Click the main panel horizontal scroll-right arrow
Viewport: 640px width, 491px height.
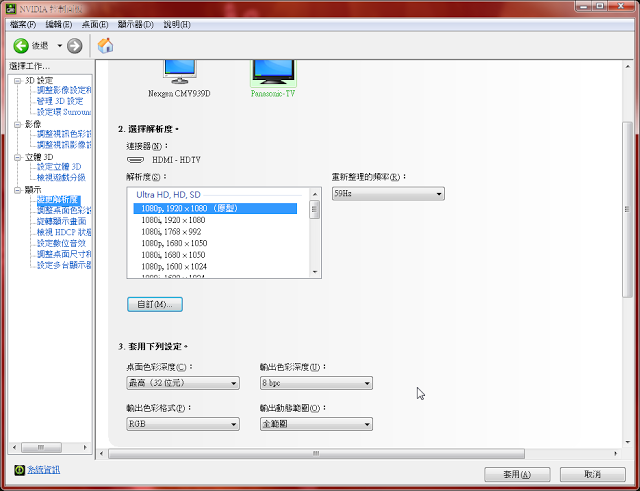point(616,453)
